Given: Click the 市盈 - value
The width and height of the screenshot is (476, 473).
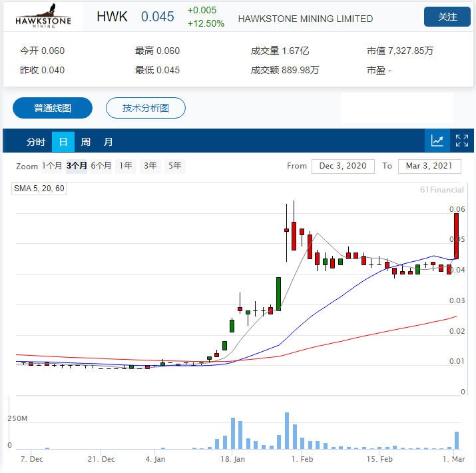Looking at the screenshot, I should (x=379, y=71).
